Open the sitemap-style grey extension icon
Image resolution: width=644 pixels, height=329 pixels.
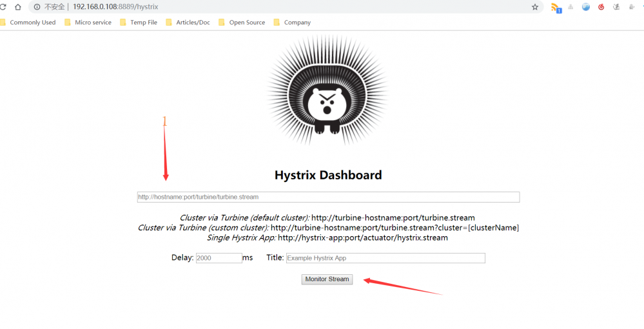[x=571, y=7]
